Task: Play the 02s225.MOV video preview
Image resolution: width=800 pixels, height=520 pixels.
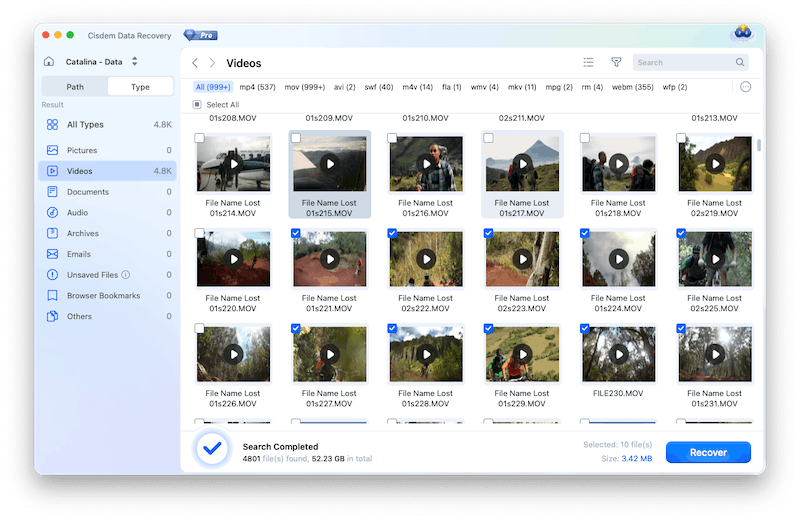Action: coord(715,259)
